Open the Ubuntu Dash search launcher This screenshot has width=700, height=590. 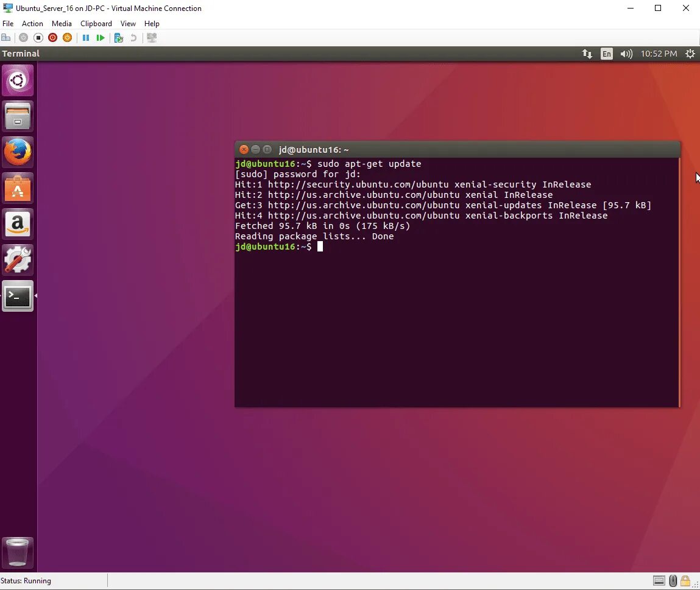click(x=18, y=80)
